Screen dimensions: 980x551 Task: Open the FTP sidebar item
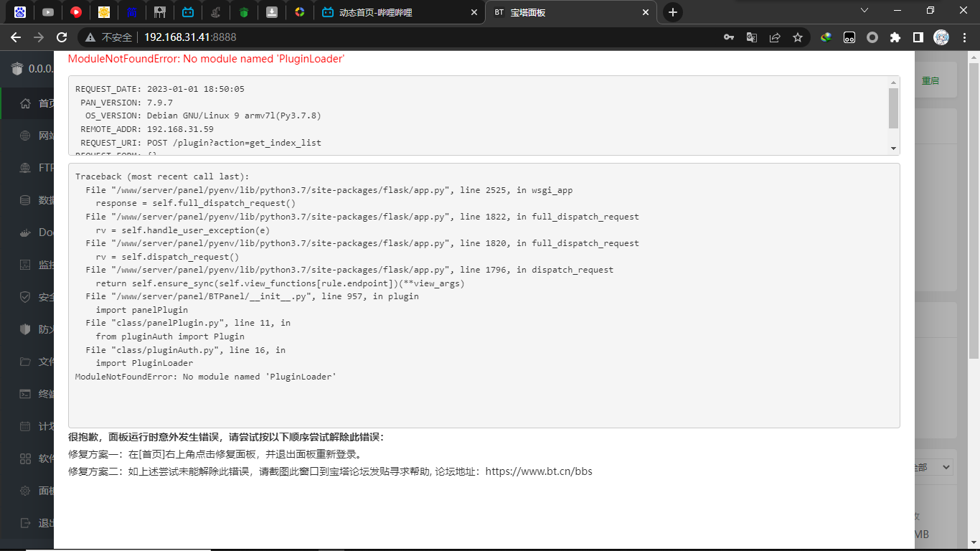point(27,168)
